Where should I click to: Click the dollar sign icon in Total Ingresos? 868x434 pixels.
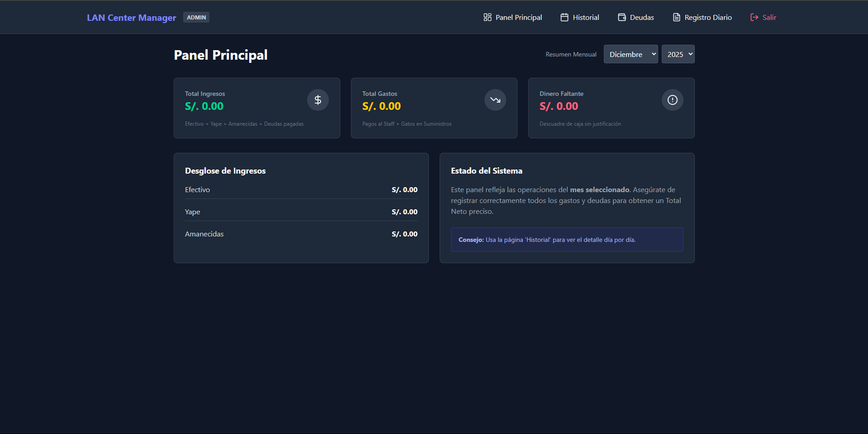(x=318, y=100)
